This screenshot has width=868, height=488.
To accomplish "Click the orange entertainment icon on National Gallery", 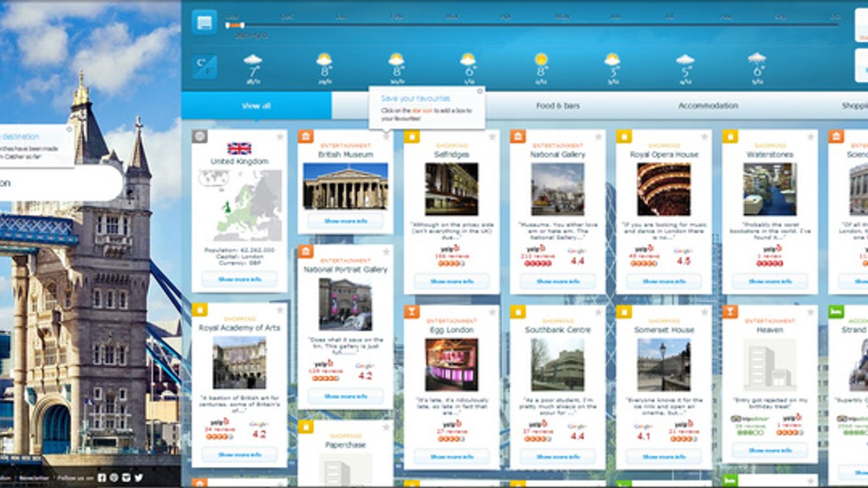I will (x=517, y=136).
